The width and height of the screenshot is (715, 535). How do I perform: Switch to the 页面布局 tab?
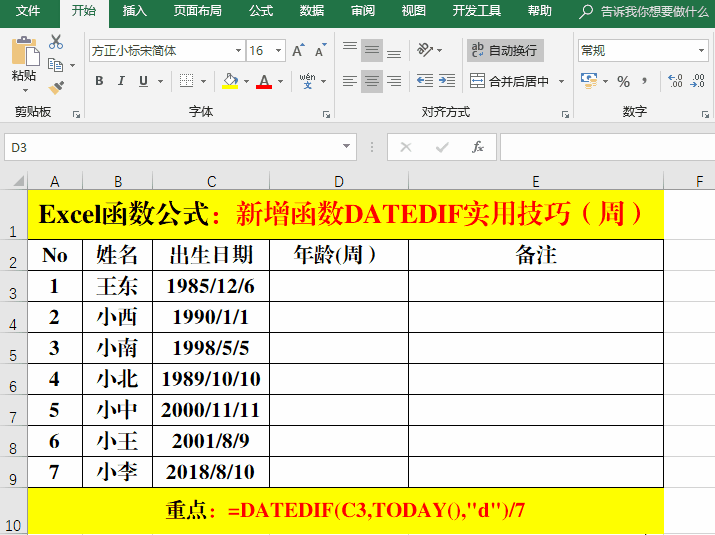click(x=197, y=11)
